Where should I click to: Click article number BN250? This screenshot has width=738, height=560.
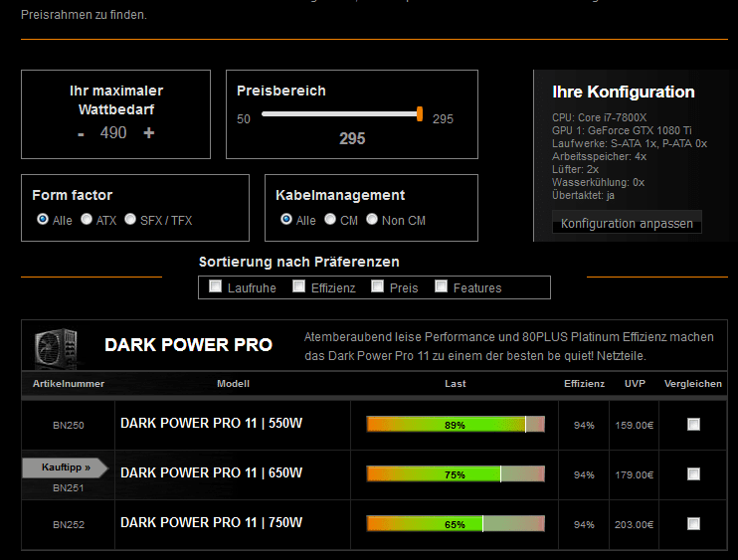[69, 426]
